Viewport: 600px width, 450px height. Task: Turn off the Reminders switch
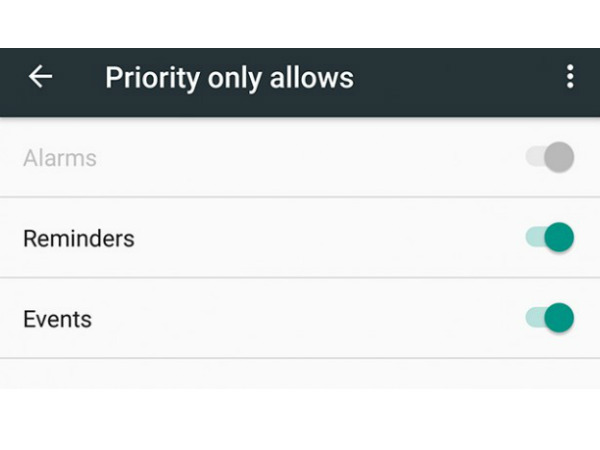pyautogui.click(x=551, y=238)
